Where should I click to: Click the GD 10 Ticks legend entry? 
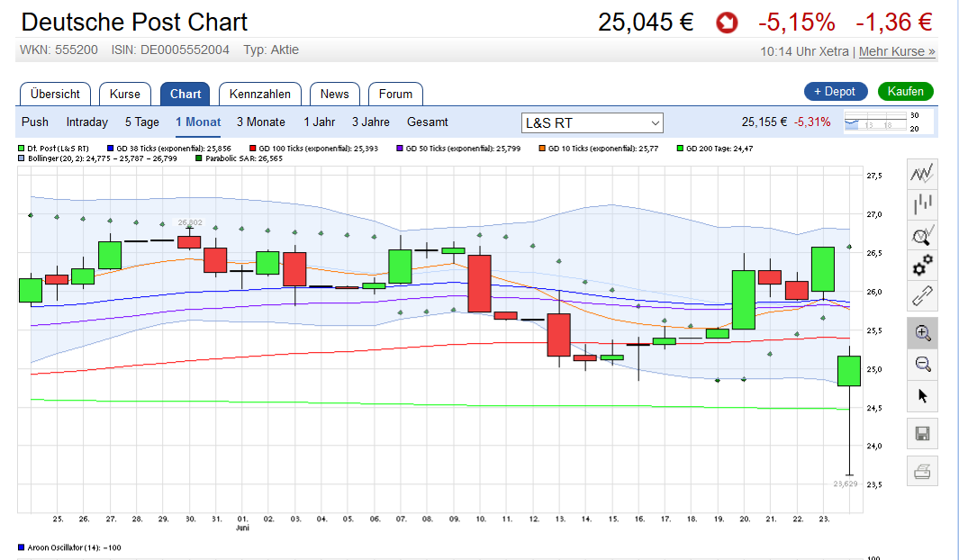tap(599, 148)
